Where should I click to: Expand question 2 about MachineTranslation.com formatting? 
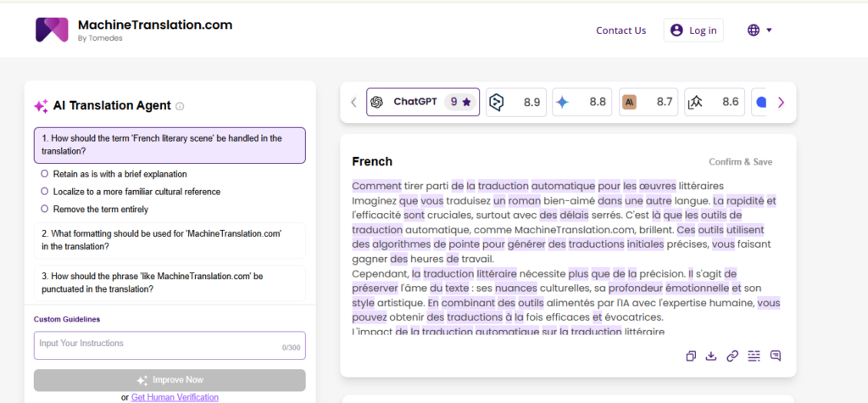click(170, 241)
